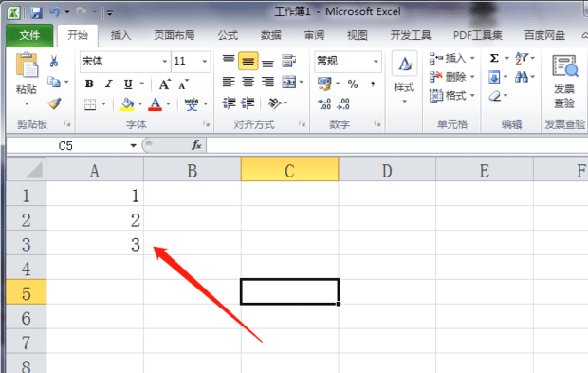Expand the Name Box dropdown arrow

click(x=133, y=145)
